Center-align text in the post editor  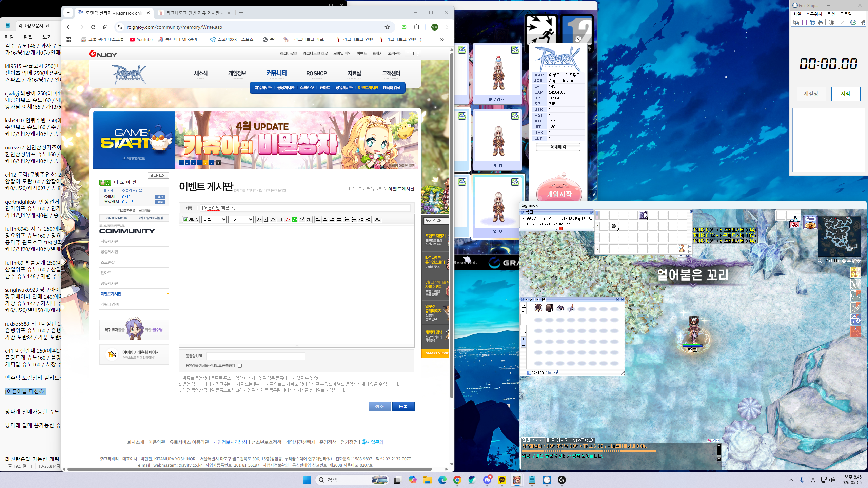click(325, 219)
